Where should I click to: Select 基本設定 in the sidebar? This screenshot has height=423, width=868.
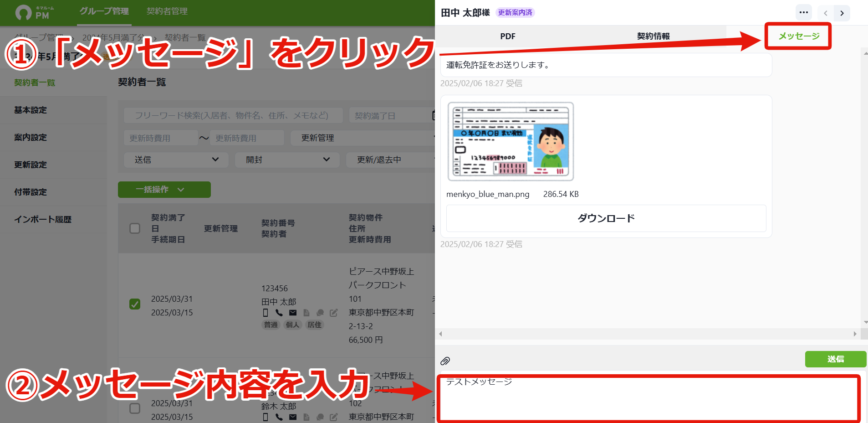pyautogui.click(x=53, y=110)
